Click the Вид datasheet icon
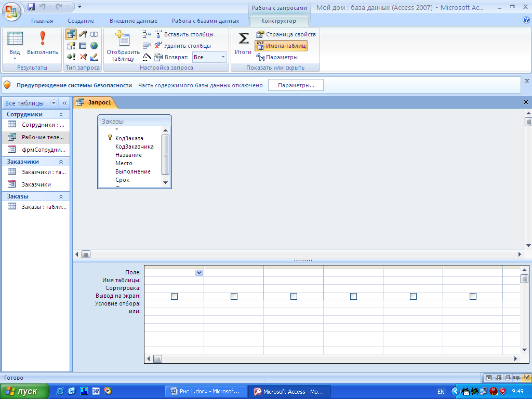 coord(15,38)
